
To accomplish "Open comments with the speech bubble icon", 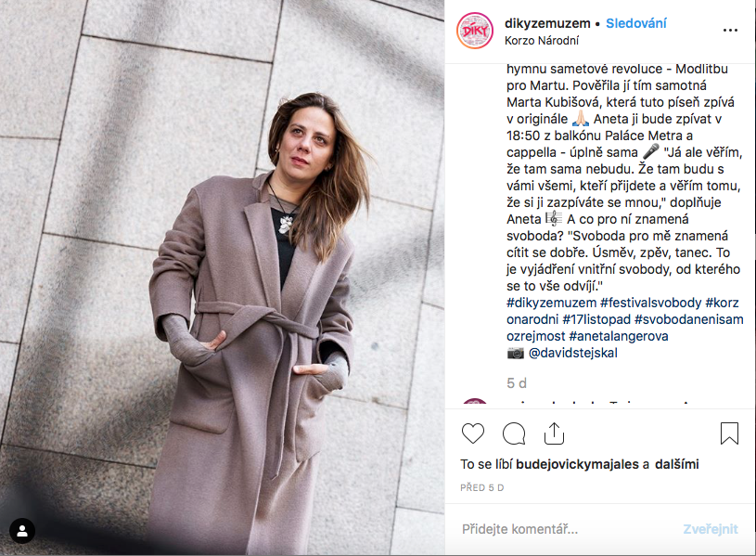I will [x=514, y=433].
